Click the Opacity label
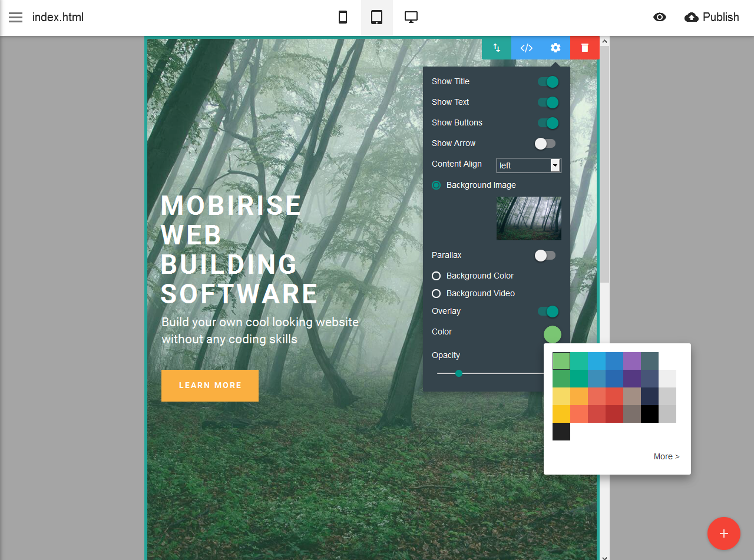The width and height of the screenshot is (754, 560). [x=446, y=355]
